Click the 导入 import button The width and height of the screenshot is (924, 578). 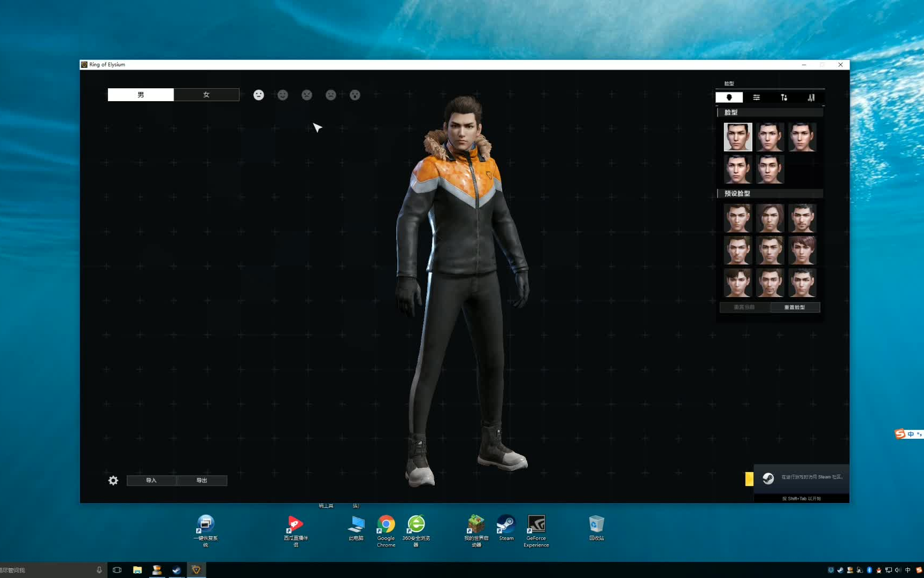pyautogui.click(x=151, y=481)
